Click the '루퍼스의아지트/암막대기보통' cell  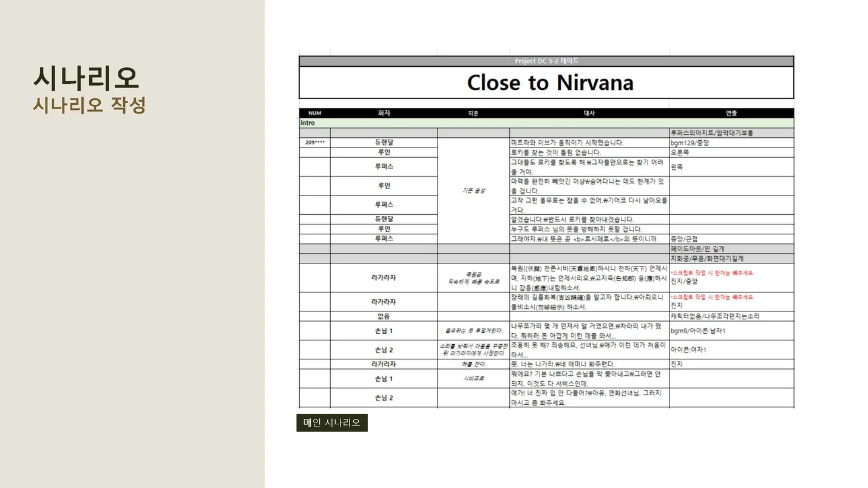point(731,133)
